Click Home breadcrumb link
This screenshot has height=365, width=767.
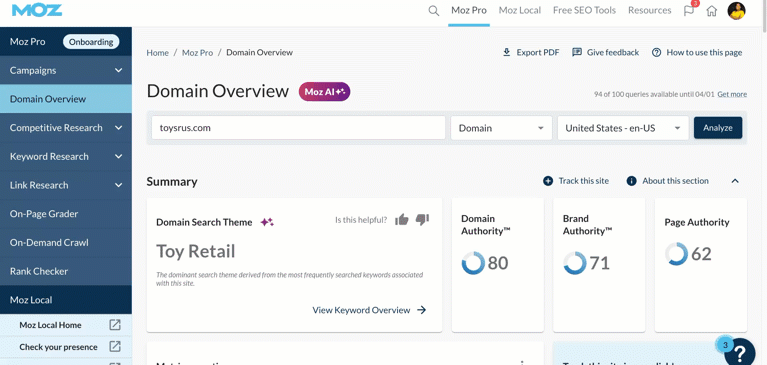pos(158,52)
